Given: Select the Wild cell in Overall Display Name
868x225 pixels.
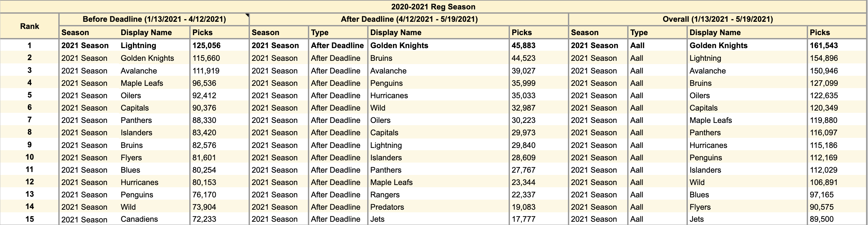Looking at the screenshot, I should pos(747,182).
